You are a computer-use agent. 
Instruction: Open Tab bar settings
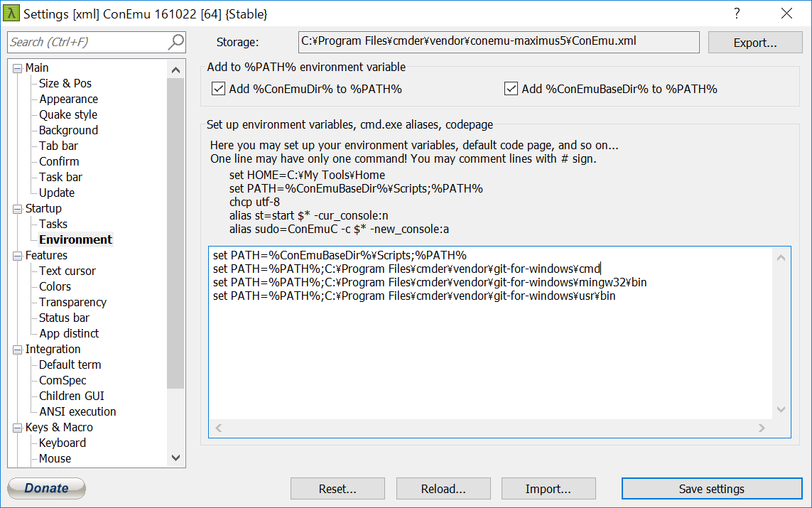(x=58, y=146)
